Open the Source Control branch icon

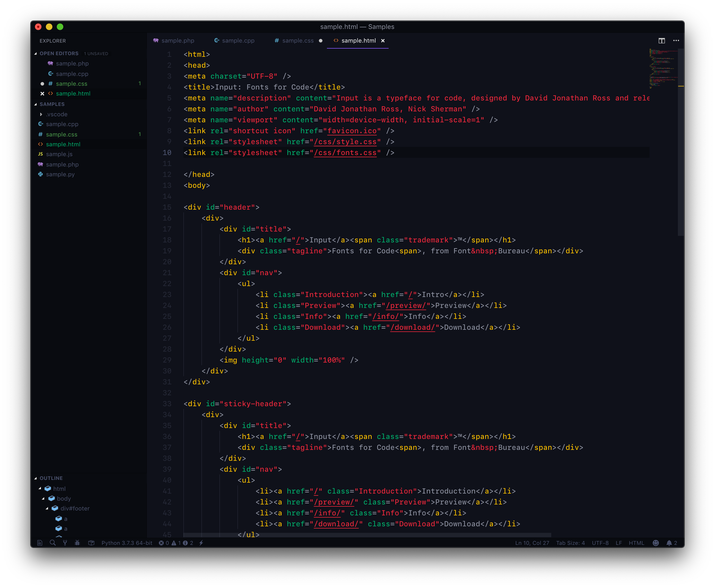coord(65,543)
